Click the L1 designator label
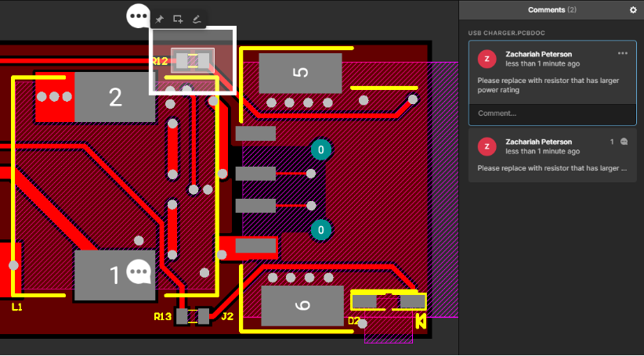 pos(16,307)
